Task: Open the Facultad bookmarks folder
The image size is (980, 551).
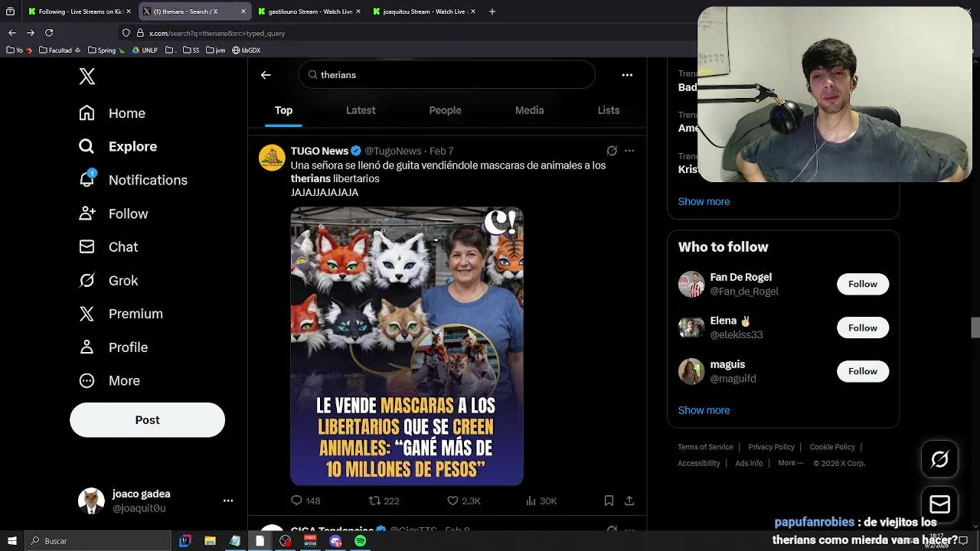Action: tap(59, 51)
